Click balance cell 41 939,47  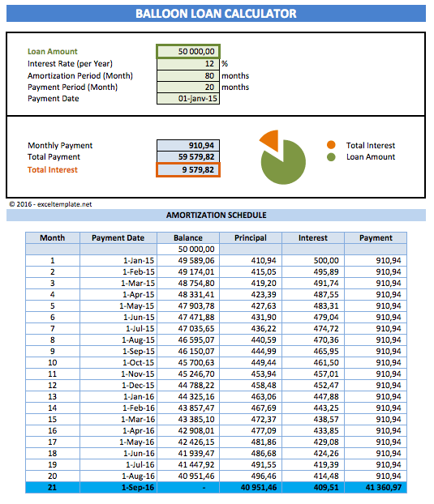click(188, 453)
